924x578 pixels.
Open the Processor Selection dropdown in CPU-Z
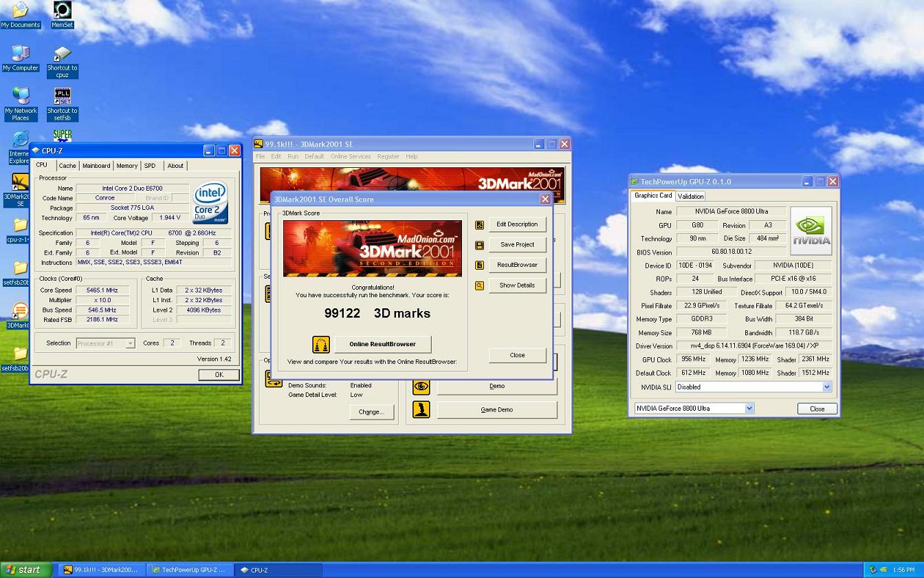pos(130,343)
